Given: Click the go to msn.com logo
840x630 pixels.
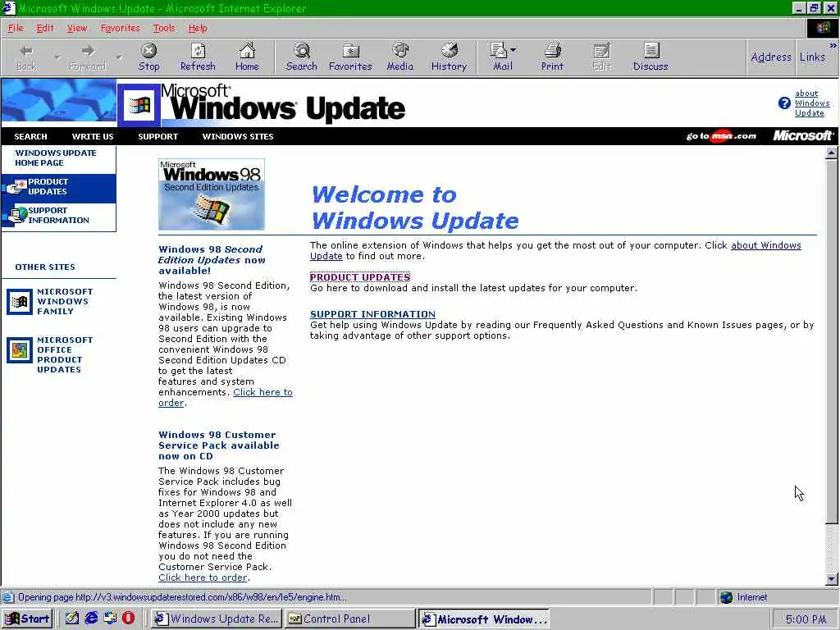Looking at the screenshot, I should tap(721, 136).
